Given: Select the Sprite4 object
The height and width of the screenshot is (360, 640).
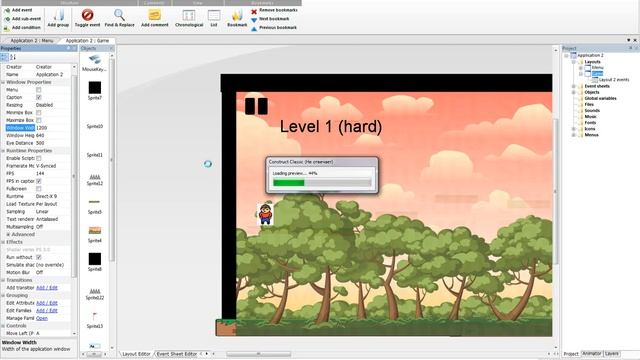Looking at the screenshot, I should point(95,235).
